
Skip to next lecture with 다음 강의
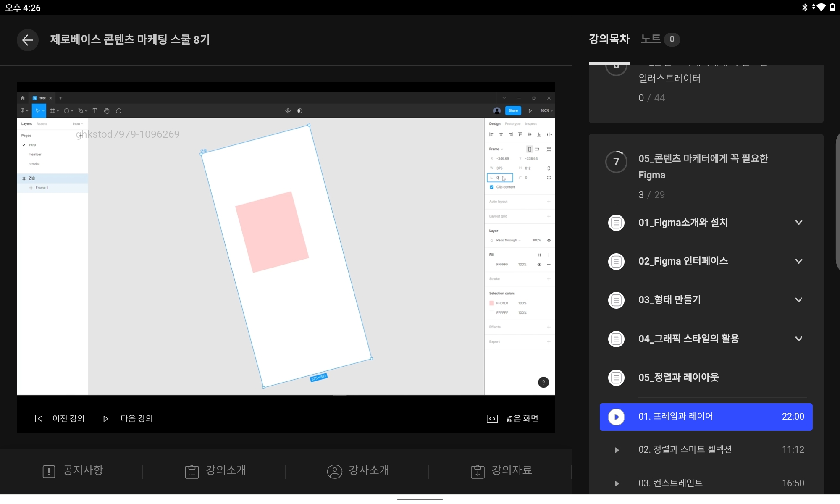click(x=128, y=418)
